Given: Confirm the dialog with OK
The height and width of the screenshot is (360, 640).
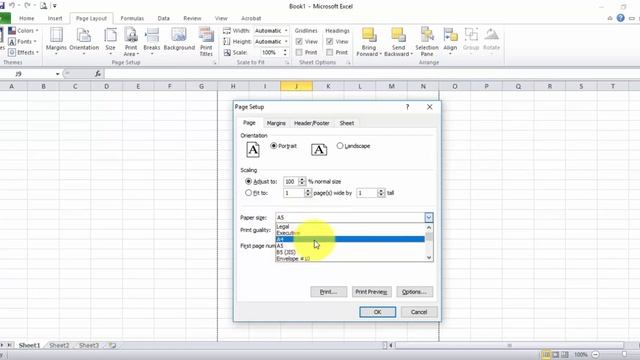Looking at the screenshot, I should pyautogui.click(x=378, y=312).
